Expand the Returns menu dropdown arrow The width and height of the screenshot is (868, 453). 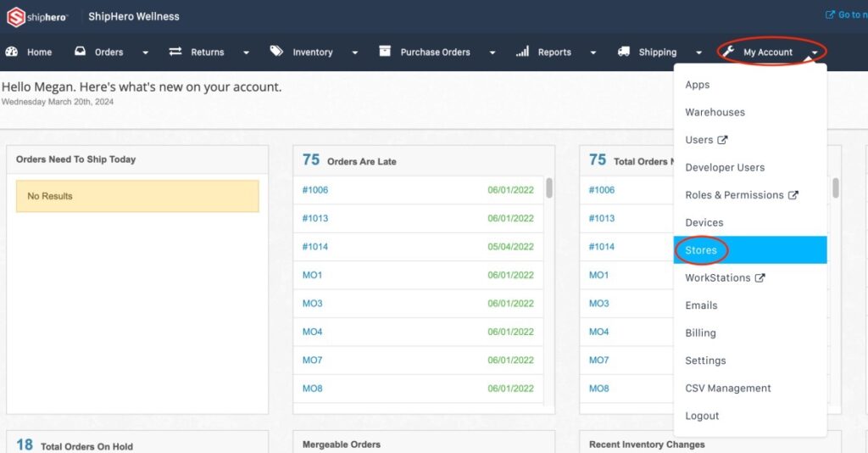click(x=246, y=53)
